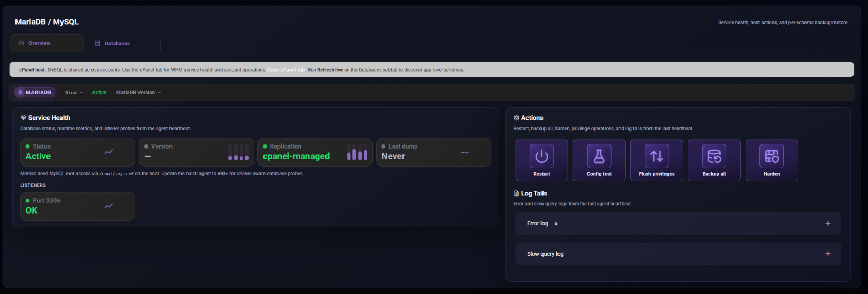Click the Refresh live bold text in notice
868x294 pixels.
point(330,70)
